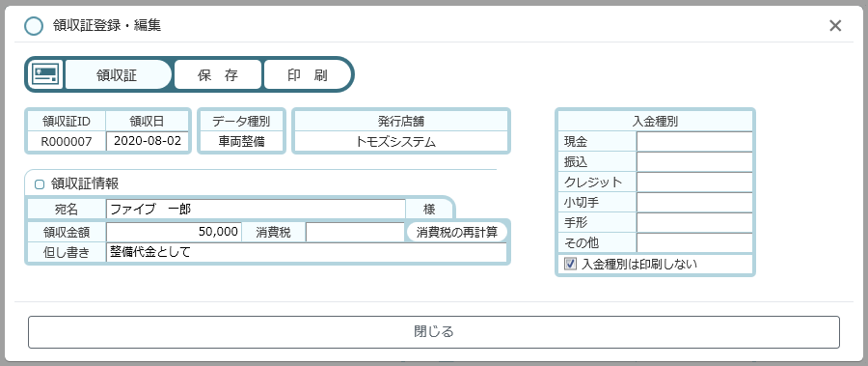This screenshot has width=868, height=366.
Task: Click the 発行店舗 header cell
Action: pyautogui.click(x=401, y=121)
